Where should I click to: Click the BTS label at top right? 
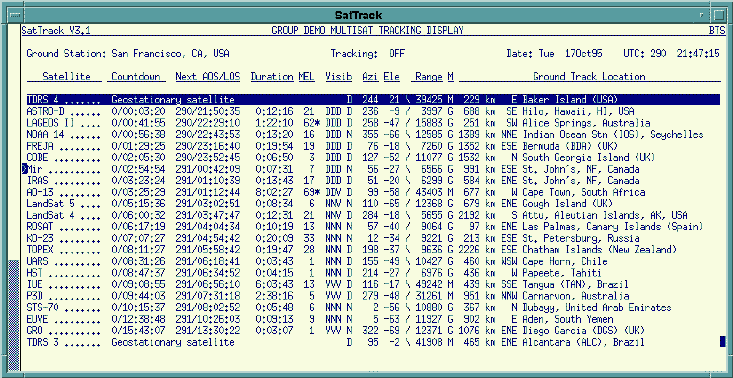(x=717, y=31)
